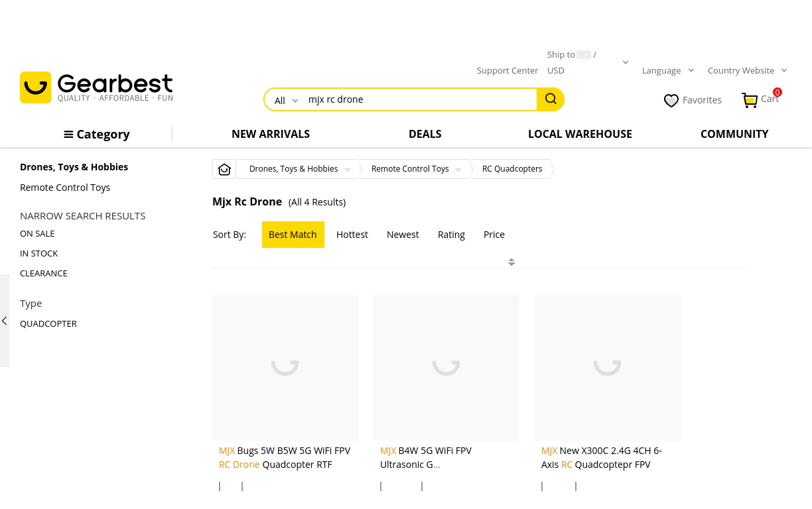Expand Drones, Toys & Hobbies breadcrumb arrow
Image resolution: width=812 pixels, height=509 pixels.
(348, 170)
